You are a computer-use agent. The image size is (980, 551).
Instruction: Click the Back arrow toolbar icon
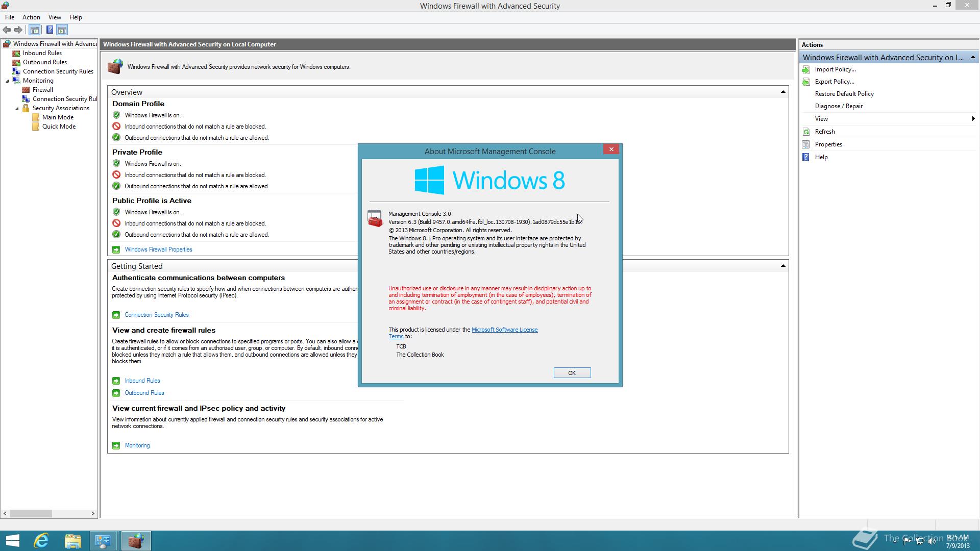coord(7,30)
